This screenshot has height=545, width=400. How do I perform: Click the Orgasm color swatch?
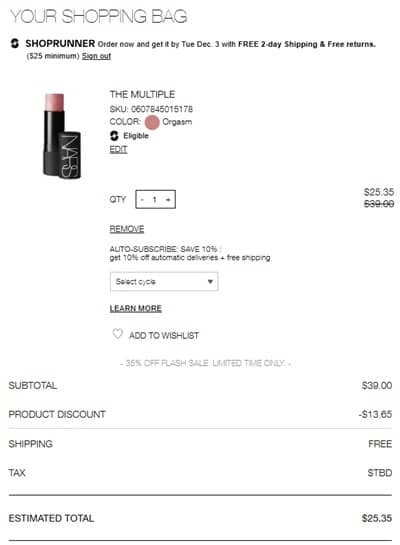coord(152,122)
